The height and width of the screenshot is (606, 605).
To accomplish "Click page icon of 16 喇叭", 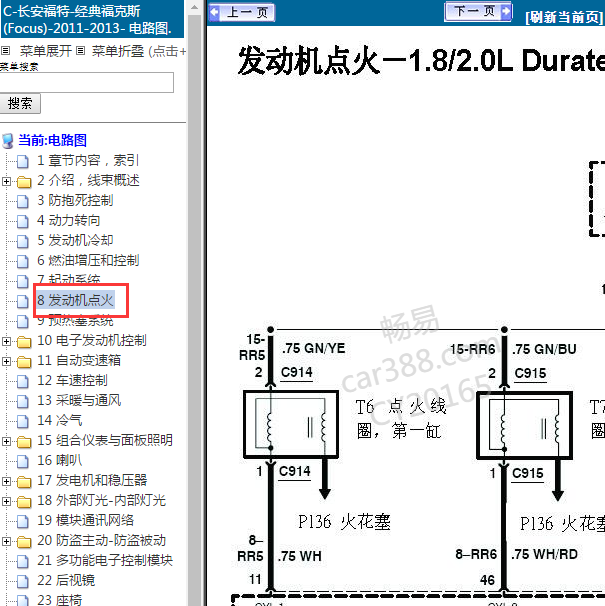I will (23, 461).
